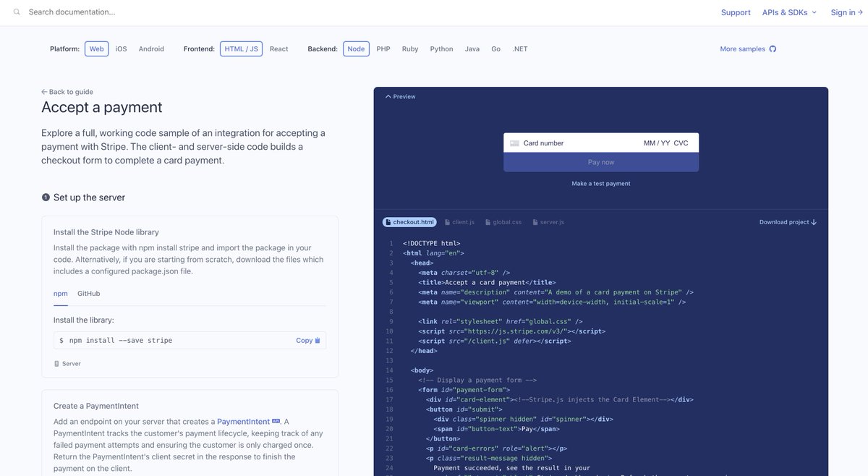
Task: Select PHP backend
Action: 383,49
